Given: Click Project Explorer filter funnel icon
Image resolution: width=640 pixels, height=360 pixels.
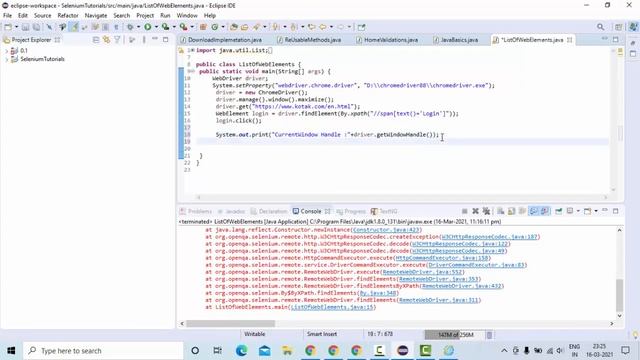Looking at the screenshot, I should [117, 40].
